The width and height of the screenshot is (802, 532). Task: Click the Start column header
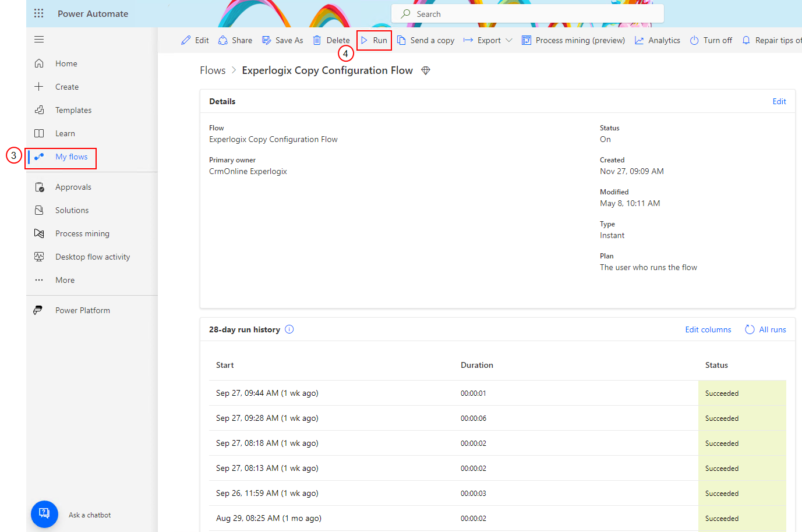point(225,365)
